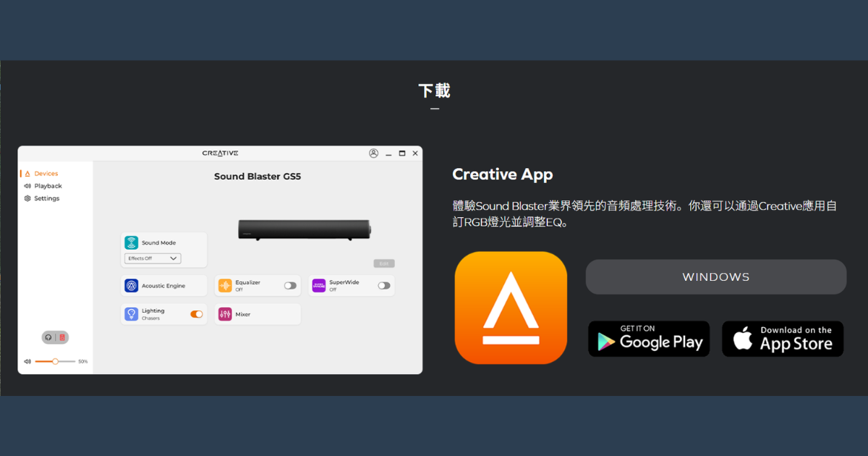Viewport: 868px width, 456px height.
Task: Open the Sound Mode panel icon
Action: [131, 242]
